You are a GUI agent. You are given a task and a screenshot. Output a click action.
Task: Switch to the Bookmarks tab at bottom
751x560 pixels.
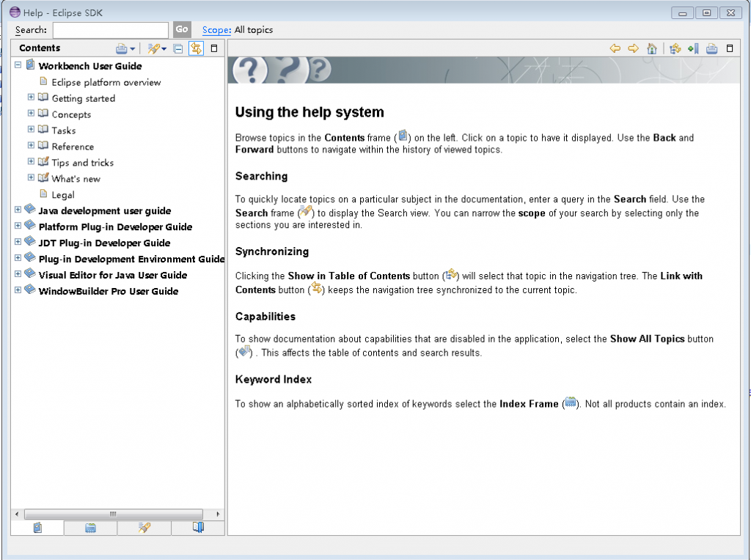coord(198,528)
